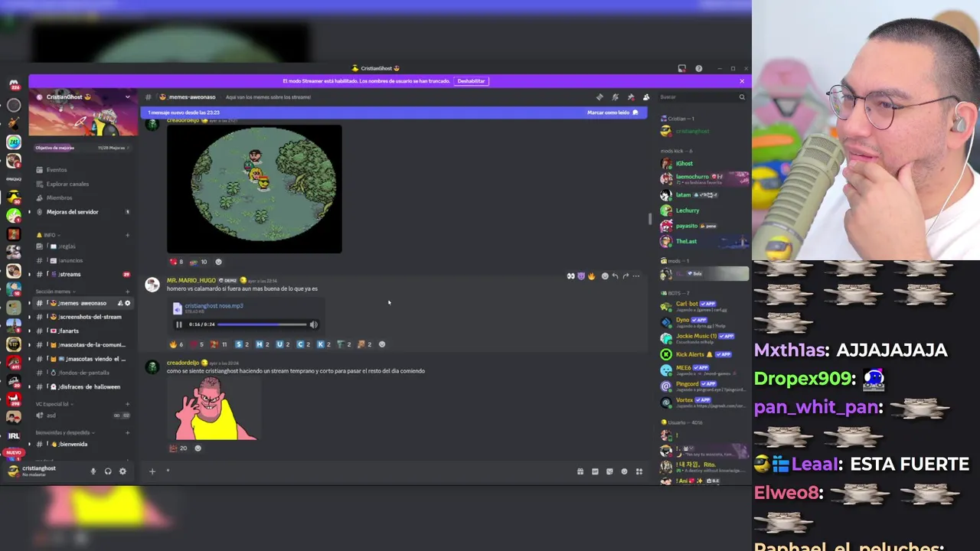The image size is (980, 551).
Task: Open attachment plus button in message bar
Action: (x=152, y=471)
